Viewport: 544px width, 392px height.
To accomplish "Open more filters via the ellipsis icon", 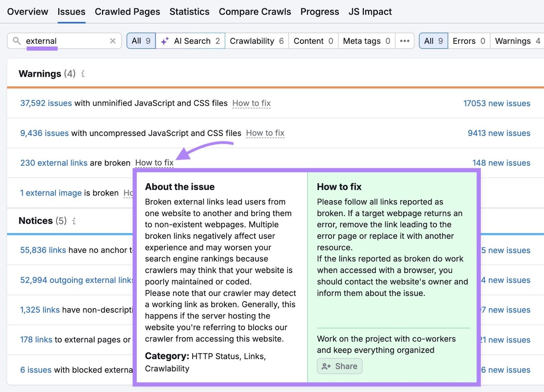I will [x=405, y=41].
